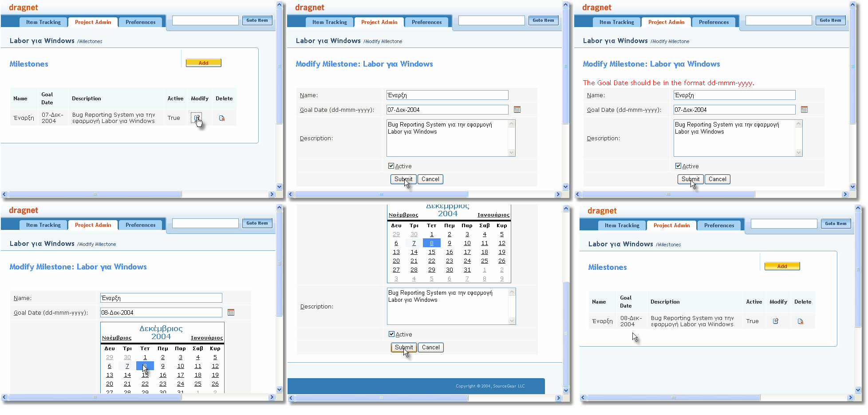Viewport: 868px width, 415px height.
Task: Click Cancel in the panel showing the date format error
Action: tap(718, 179)
